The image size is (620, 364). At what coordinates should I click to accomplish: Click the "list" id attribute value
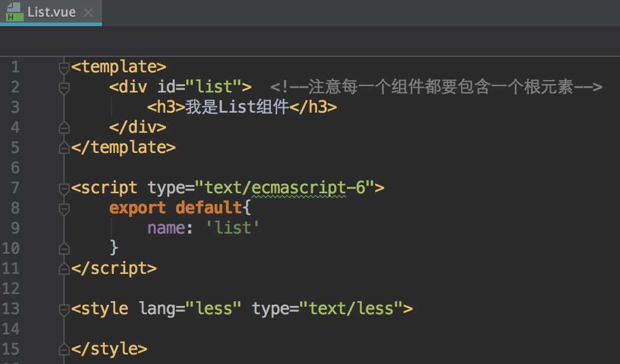click(213, 87)
